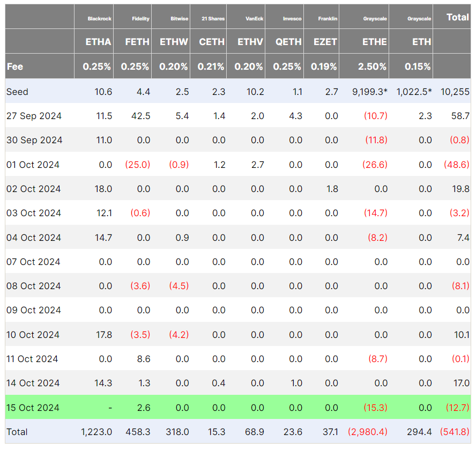The image size is (476, 449).
Task: Select the highlighted 15 Oct 2024 row label
Action: [33, 407]
